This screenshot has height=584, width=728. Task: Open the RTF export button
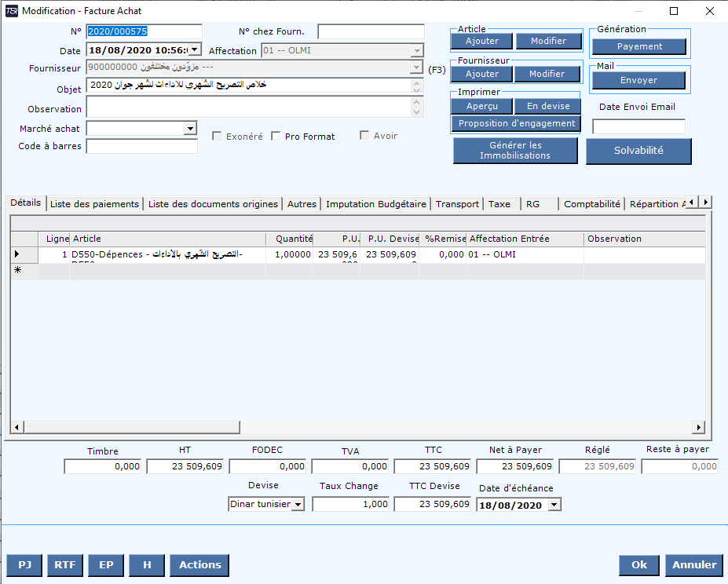point(65,565)
